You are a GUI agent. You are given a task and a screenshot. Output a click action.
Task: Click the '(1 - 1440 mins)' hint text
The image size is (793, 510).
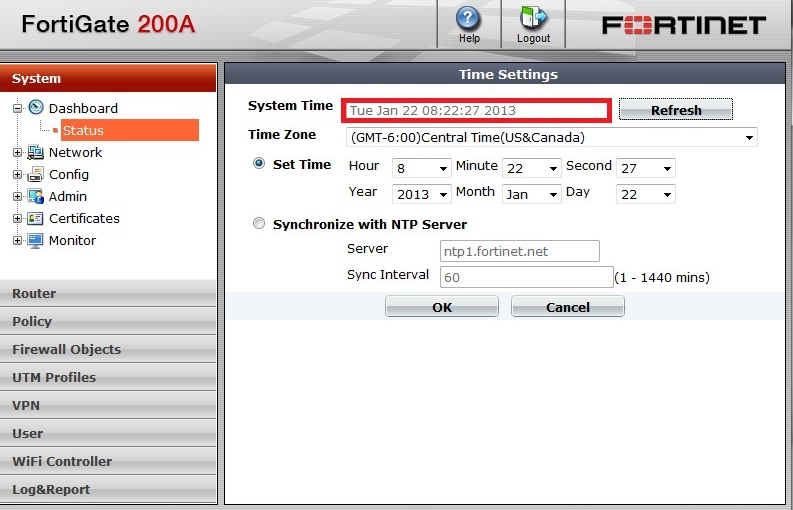(662, 277)
